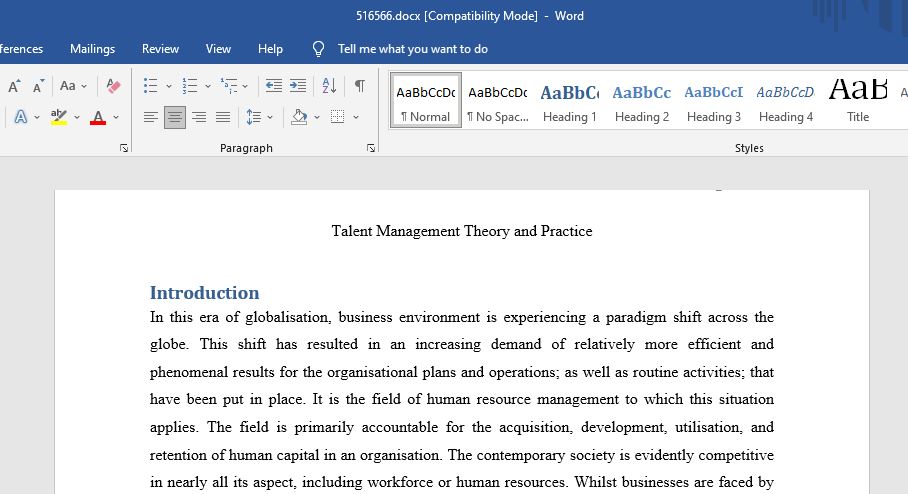Switch to the Review tab
Image resolution: width=908 pixels, height=494 pixels.
coord(160,49)
